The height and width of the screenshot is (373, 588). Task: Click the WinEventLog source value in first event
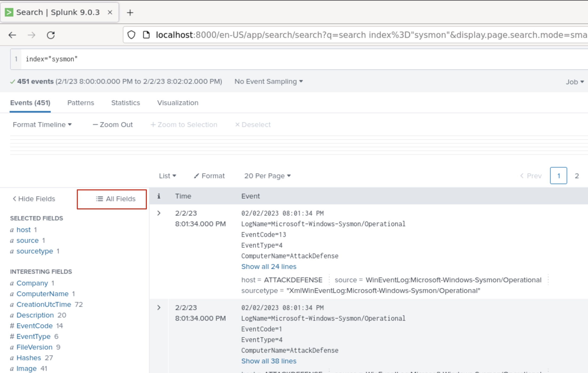click(x=453, y=280)
